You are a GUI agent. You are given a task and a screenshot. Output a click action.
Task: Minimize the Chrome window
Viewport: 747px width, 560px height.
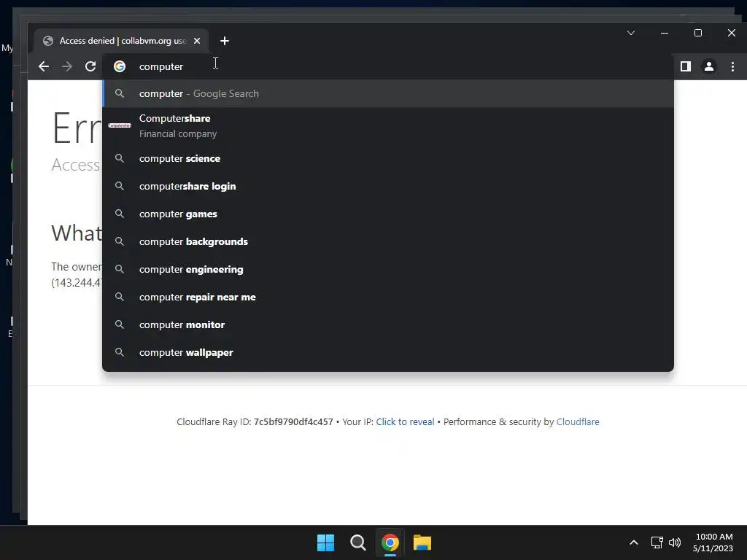pyautogui.click(x=665, y=33)
